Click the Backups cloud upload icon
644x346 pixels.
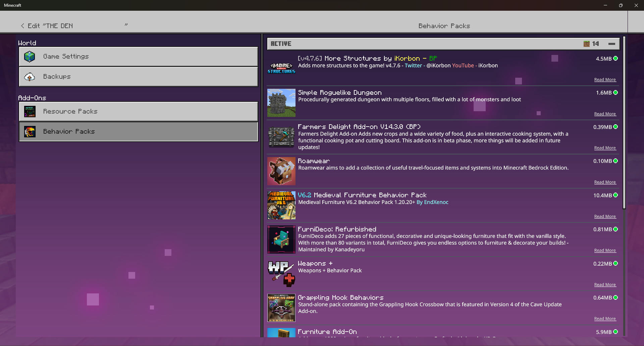[x=30, y=77]
